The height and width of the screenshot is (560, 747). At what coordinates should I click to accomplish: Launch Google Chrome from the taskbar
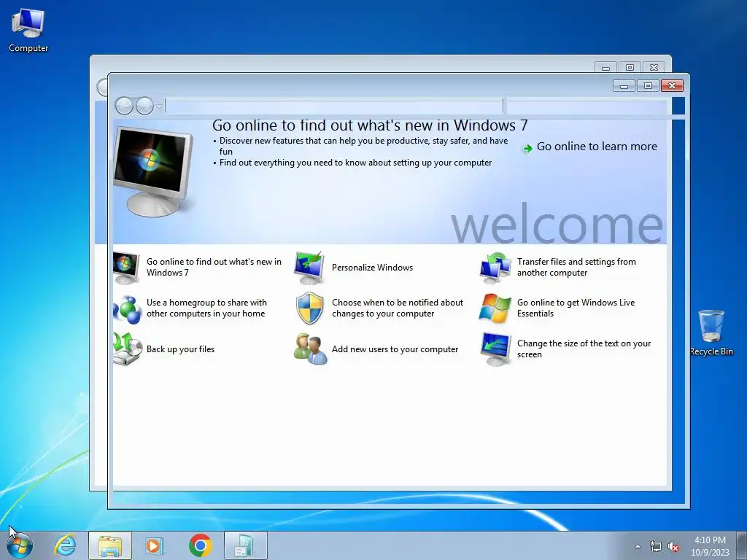[x=200, y=545]
